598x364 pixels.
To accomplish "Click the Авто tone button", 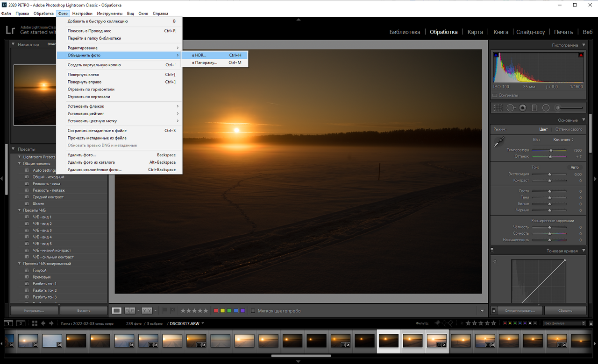I will (575, 167).
